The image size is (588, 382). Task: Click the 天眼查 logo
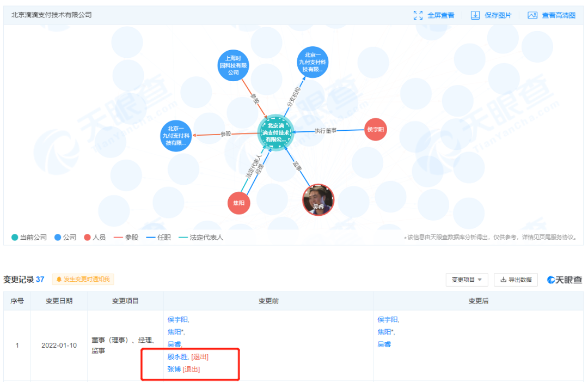[x=565, y=280]
